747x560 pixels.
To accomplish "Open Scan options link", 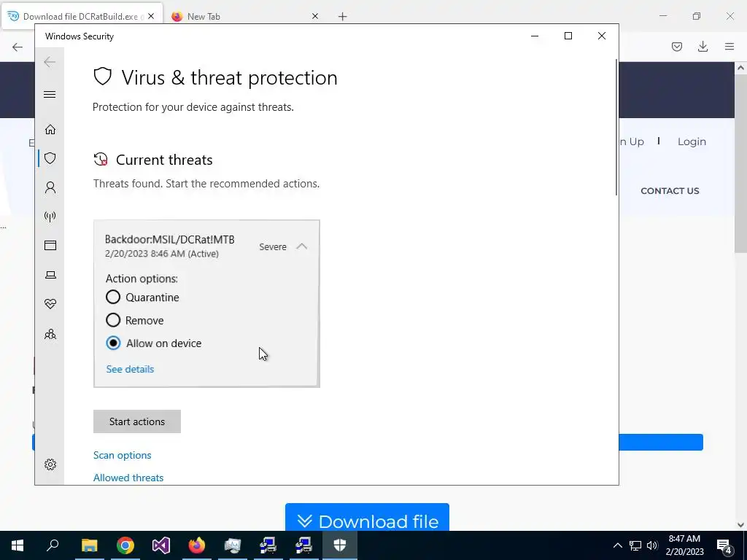I will pos(122,455).
